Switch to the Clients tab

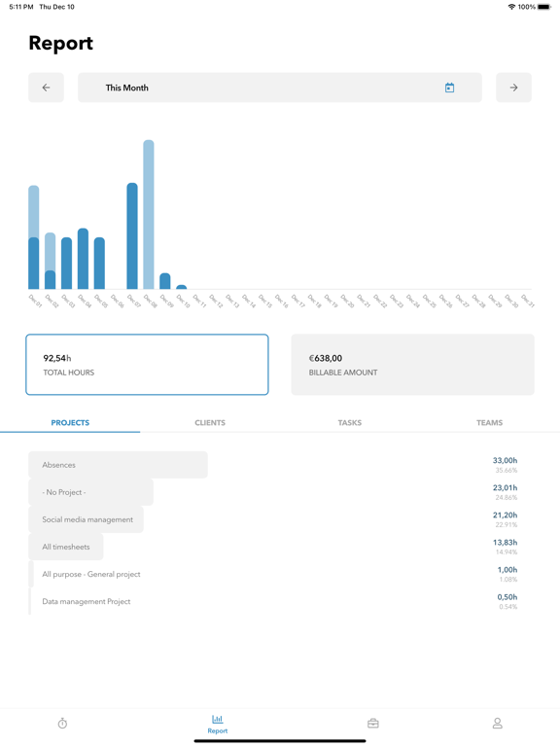click(210, 422)
